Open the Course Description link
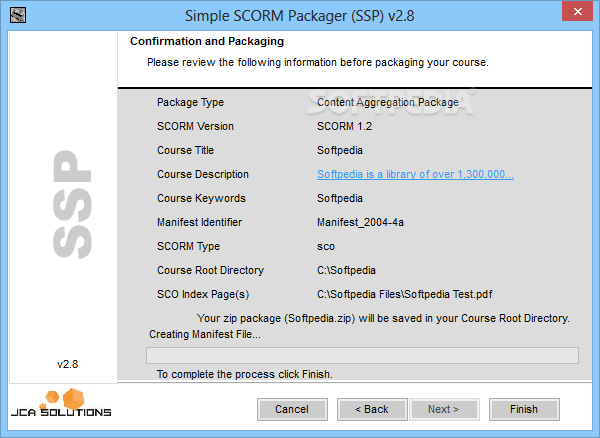 (x=415, y=174)
